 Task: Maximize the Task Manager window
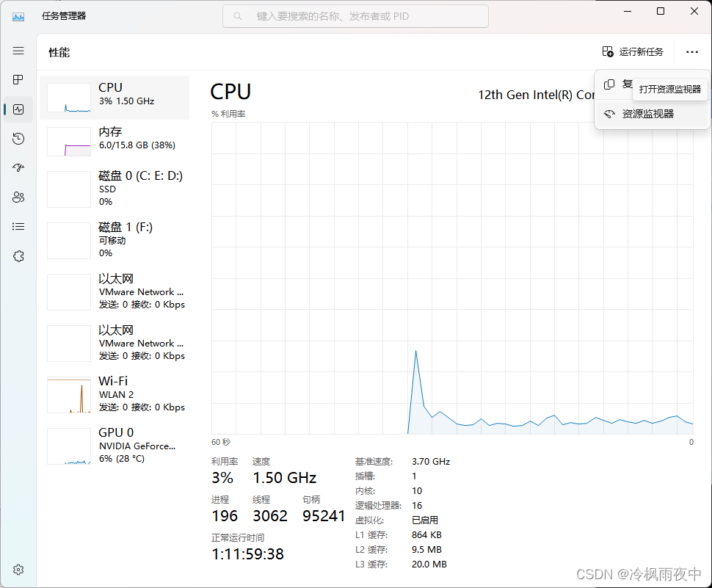point(661,11)
